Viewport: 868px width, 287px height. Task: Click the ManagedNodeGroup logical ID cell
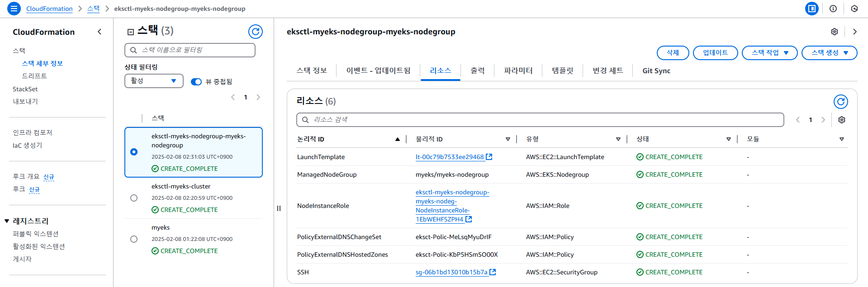[x=327, y=174]
